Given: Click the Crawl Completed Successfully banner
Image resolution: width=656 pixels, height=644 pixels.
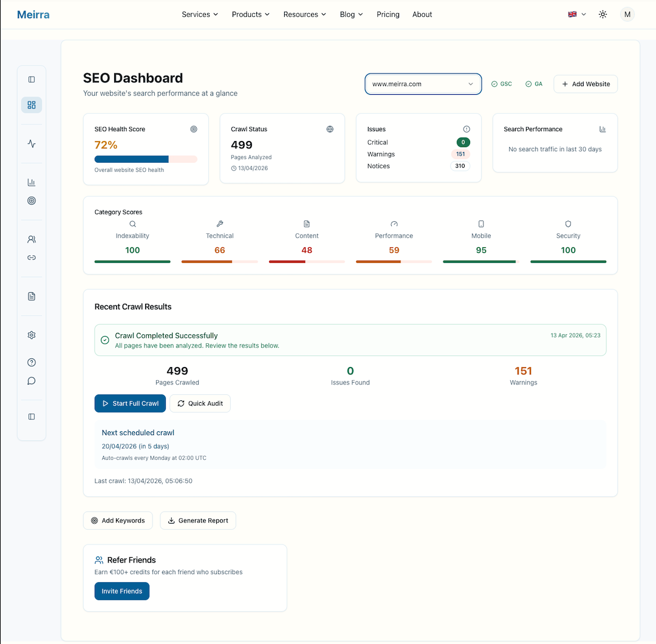Looking at the screenshot, I should click(350, 340).
